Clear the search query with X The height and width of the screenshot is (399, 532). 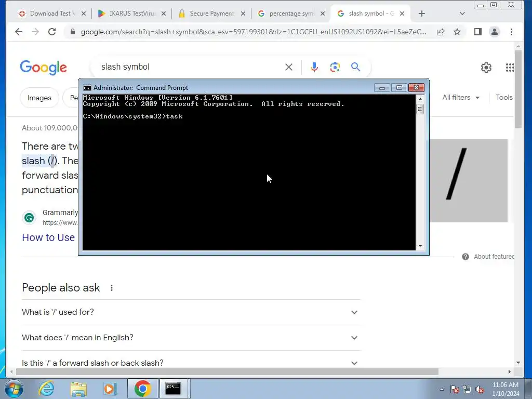pos(289,67)
